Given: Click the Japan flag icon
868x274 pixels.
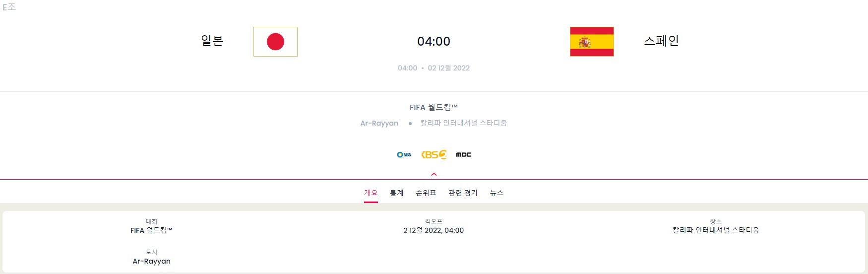Looking at the screenshot, I should pyautogui.click(x=275, y=42).
